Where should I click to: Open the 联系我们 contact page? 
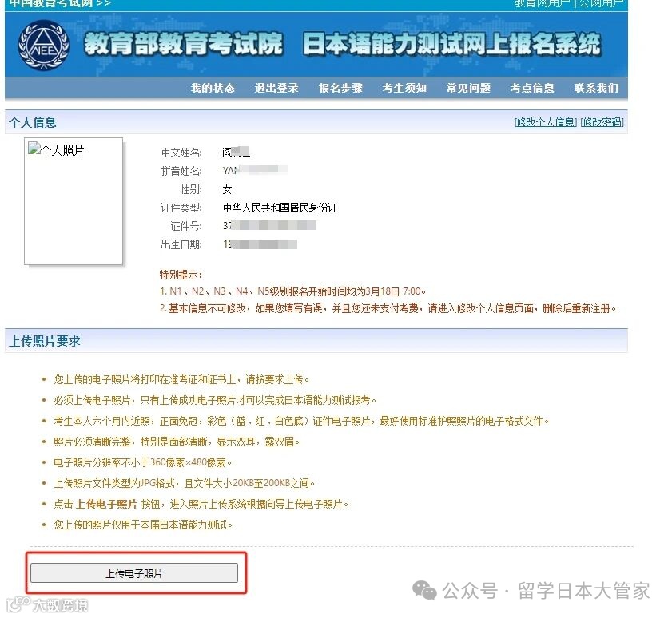pyautogui.click(x=596, y=88)
